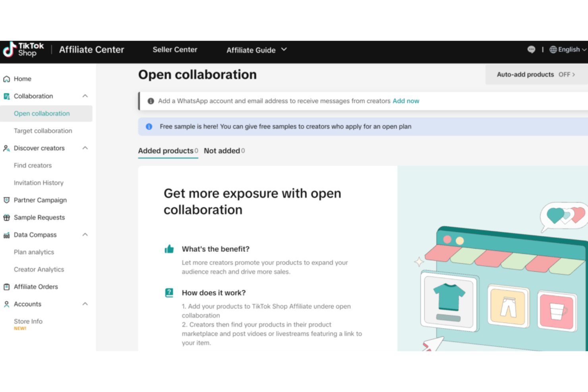Go to Seller Center

tap(175, 50)
